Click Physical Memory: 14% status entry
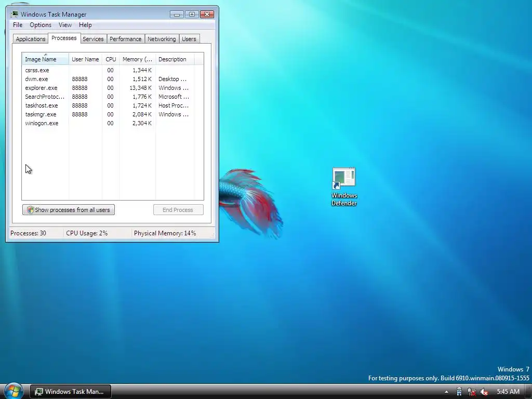 165,233
